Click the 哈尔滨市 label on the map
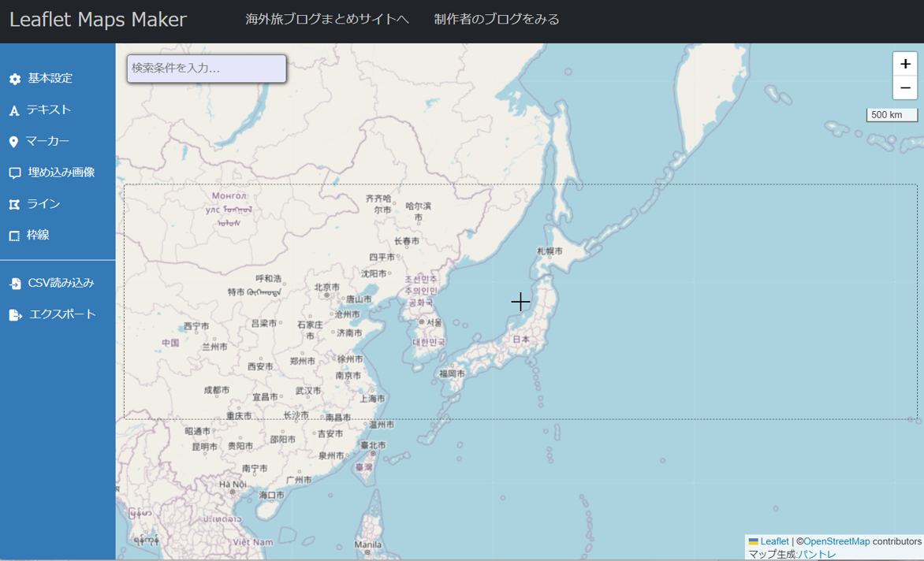This screenshot has height=561, width=924. point(419,212)
